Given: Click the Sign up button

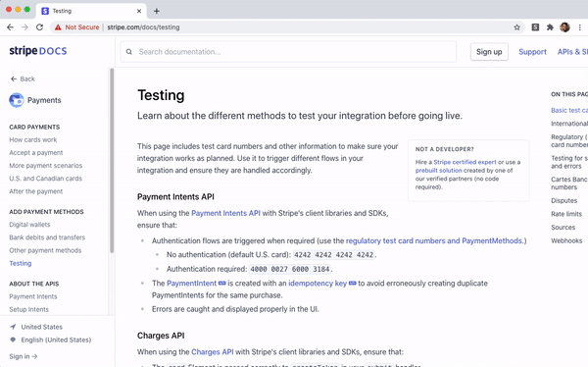Looking at the screenshot, I should click(489, 52).
